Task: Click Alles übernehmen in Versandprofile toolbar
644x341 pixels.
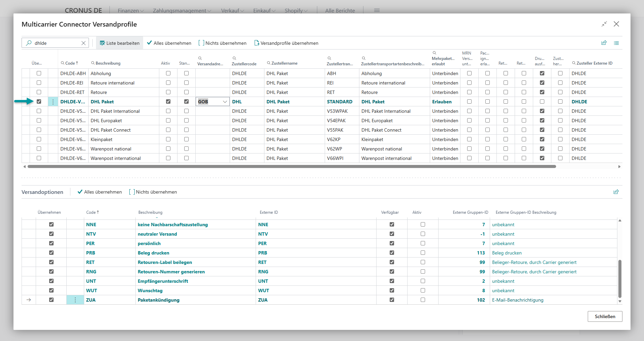Action: [169, 43]
